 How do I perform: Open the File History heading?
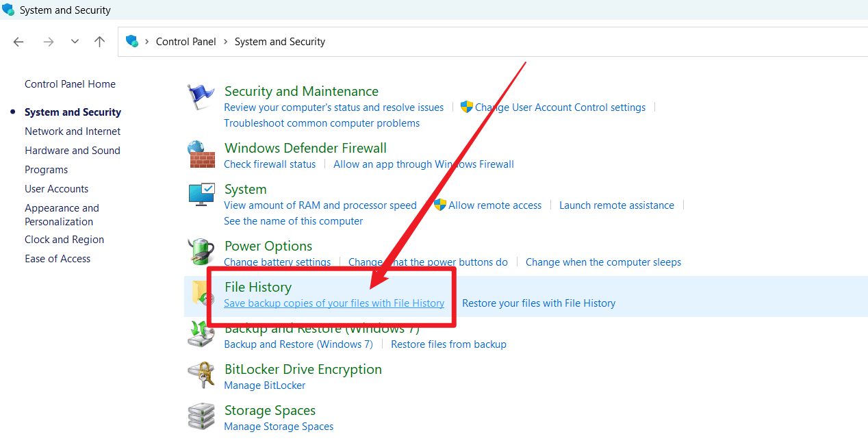258,287
